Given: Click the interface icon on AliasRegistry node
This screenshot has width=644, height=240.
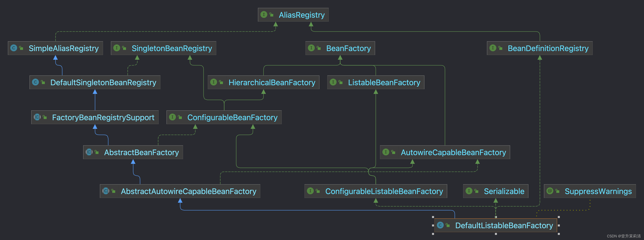Looking at the screenshot, I should 264,15.
